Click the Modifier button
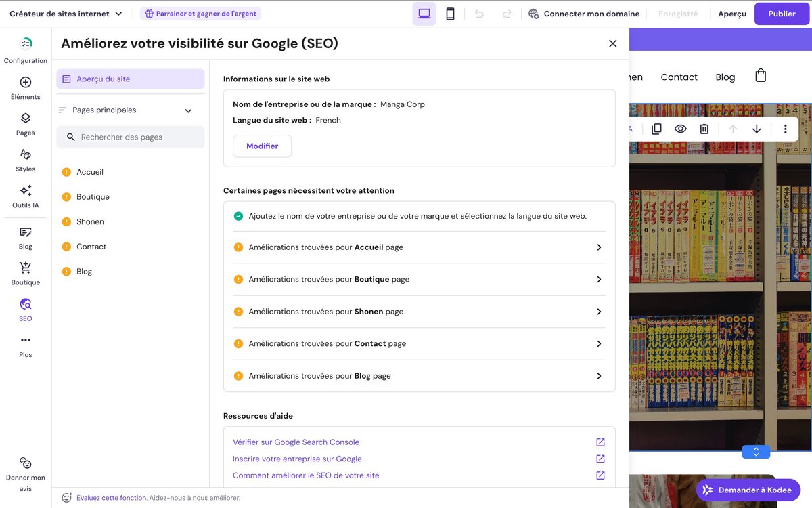The height and width of the screenshot is (508, 812). tap(262, 146)
